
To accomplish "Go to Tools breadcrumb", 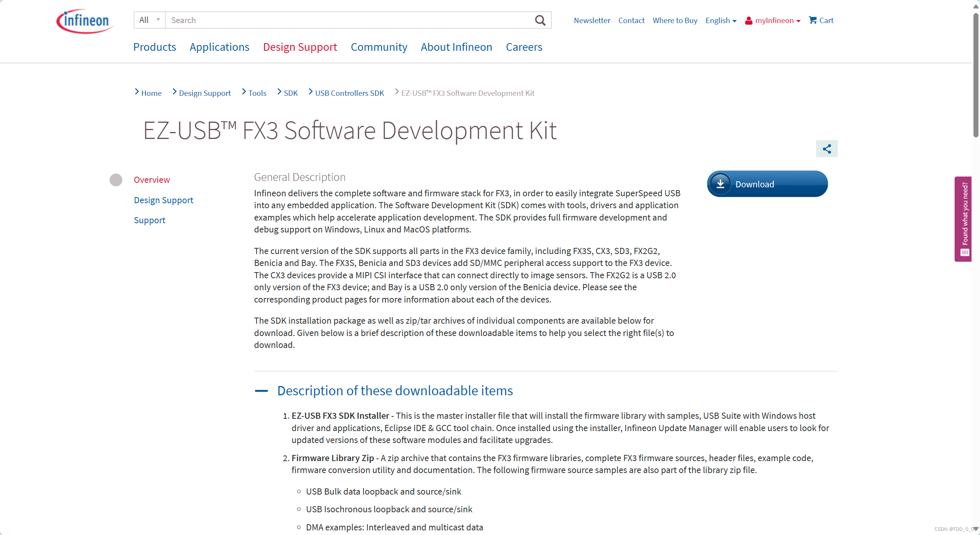I will (257, 93).
